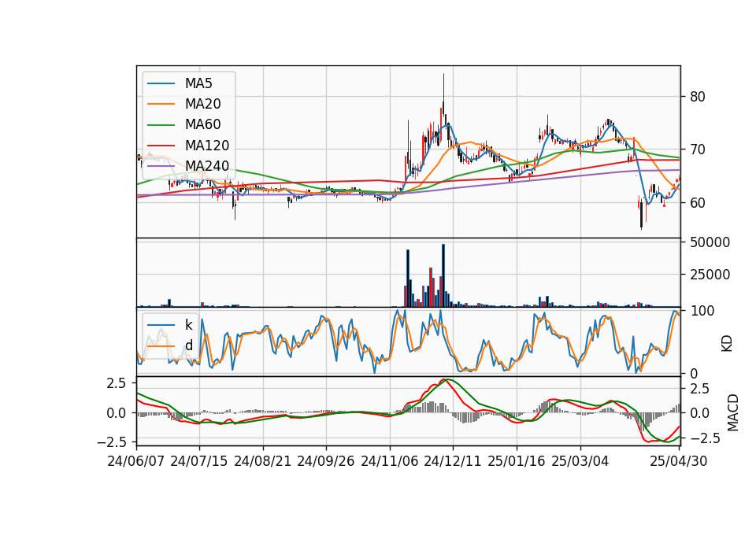This screenshot has width=756, height=543.
Task: Click the 60 price axis tick
Action: [698, 203]
